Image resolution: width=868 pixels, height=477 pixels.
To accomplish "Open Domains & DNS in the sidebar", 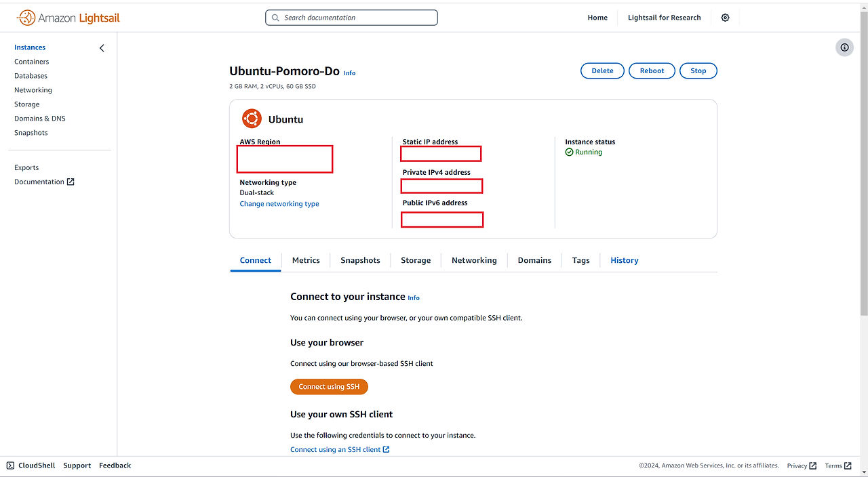I will coord(40,119).
